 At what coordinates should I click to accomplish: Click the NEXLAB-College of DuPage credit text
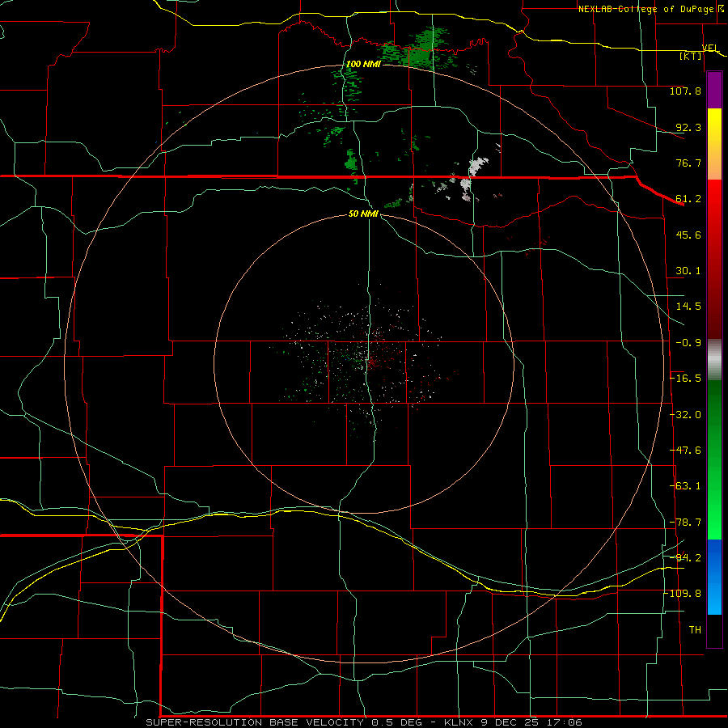coord(645,9)
